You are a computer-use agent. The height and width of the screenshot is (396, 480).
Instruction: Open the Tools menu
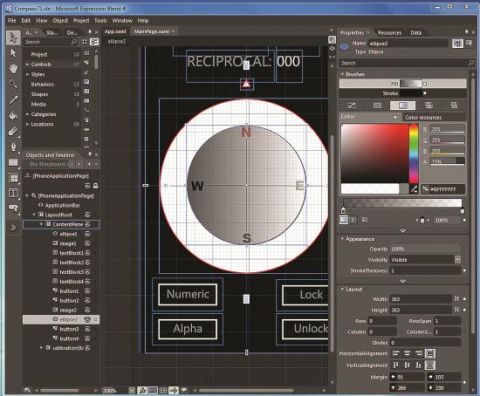pyautogui.click(x=100, y=21)
